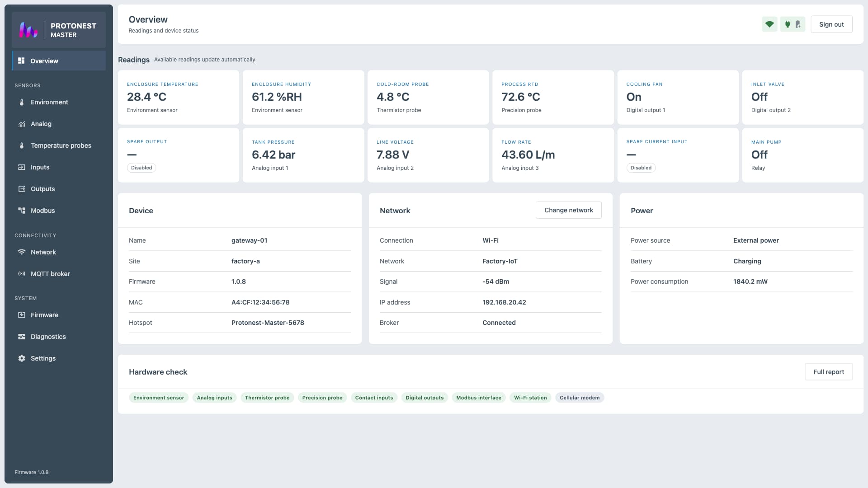
Task: Click the Modbus tree icon in sidebar
Action: click(x=22, y=211)
